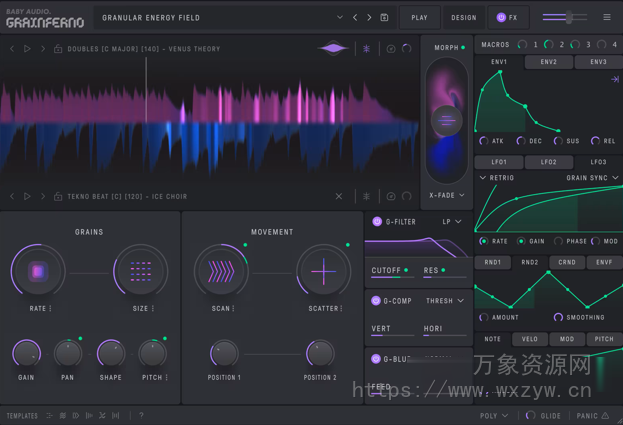The width and height of the screenshot is (623, 425).
Task: Toggle the LFO RATE radio button
Action: (x=484, y=241)
